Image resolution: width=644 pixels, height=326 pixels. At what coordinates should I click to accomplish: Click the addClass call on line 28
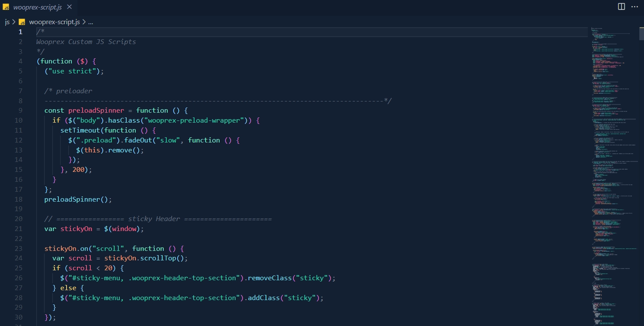[264, 298]
